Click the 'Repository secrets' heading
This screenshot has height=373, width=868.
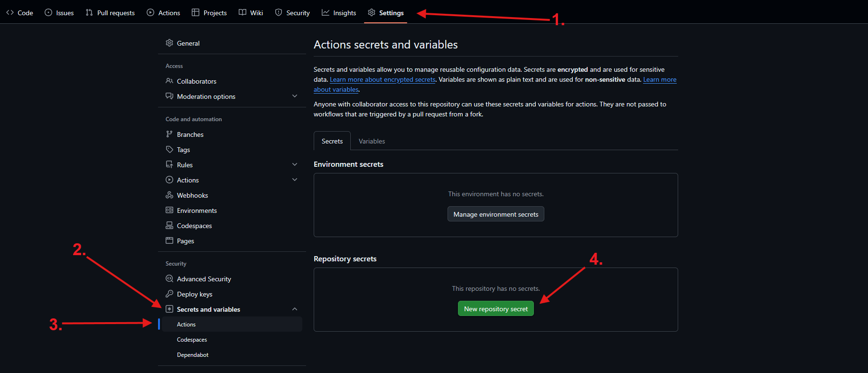(x=345, y=258)
